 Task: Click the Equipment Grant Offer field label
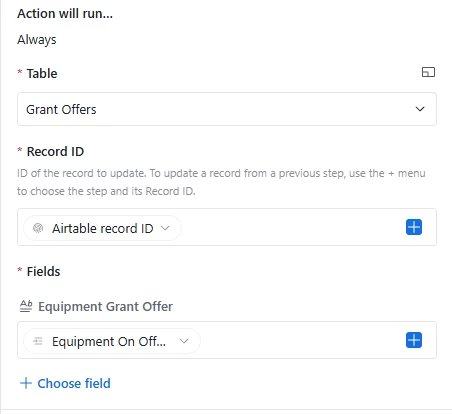coord(105,306)
